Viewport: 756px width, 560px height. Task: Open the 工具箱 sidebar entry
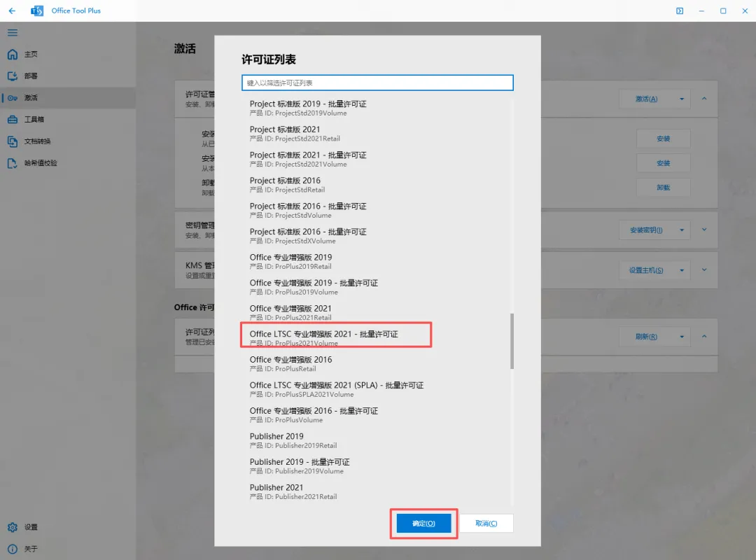[x=67, y=120]
